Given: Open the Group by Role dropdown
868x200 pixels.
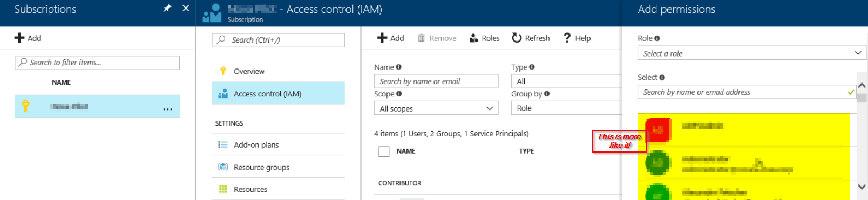Looking at the screenshot, I should [x=566, y=108].
